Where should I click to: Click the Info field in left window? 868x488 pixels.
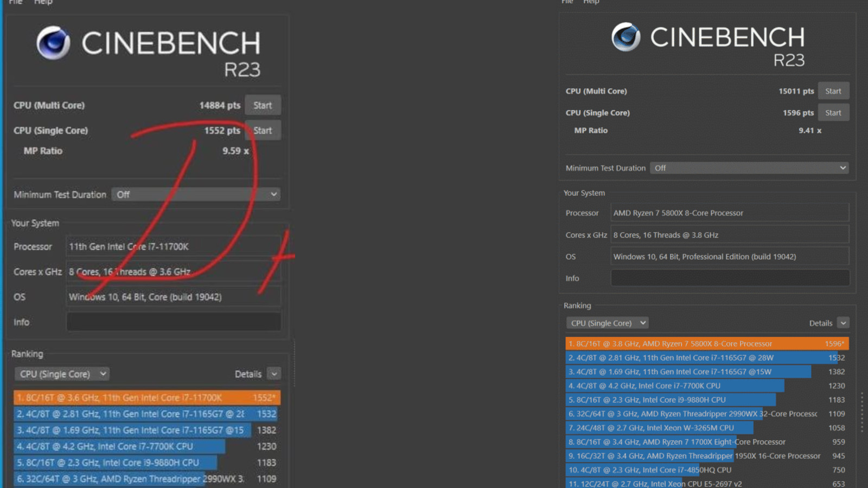(x=174, y=322)
